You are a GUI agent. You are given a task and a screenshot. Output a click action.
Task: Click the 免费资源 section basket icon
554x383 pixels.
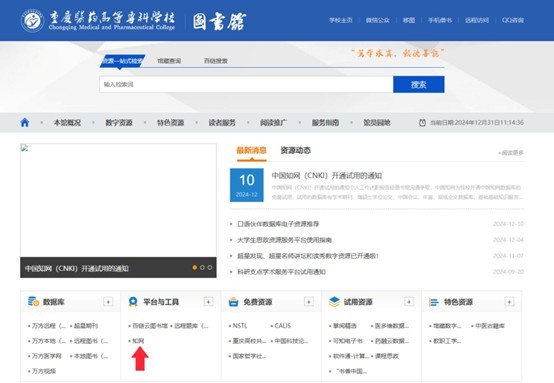pos(233,302)
